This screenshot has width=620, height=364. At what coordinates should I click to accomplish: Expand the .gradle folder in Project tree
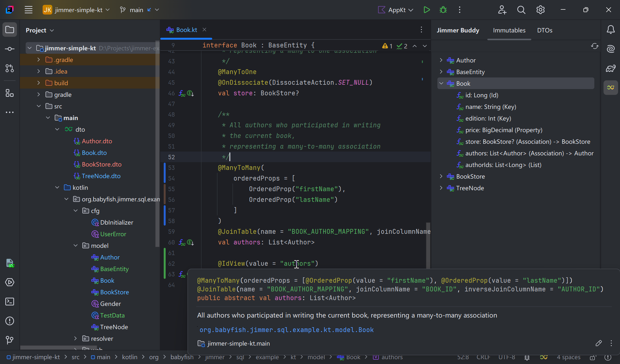point(39,60)
